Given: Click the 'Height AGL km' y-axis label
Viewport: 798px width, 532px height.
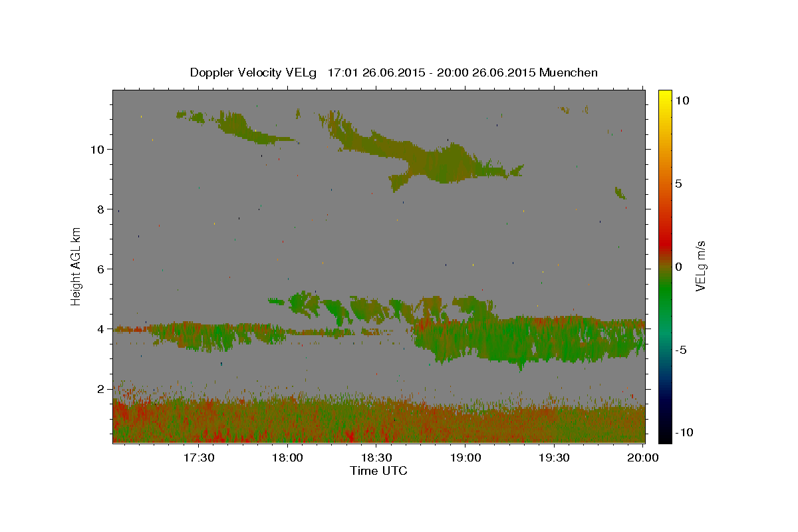Looking at the screenshot, I should pyautogui.click(x=76, y=266).
